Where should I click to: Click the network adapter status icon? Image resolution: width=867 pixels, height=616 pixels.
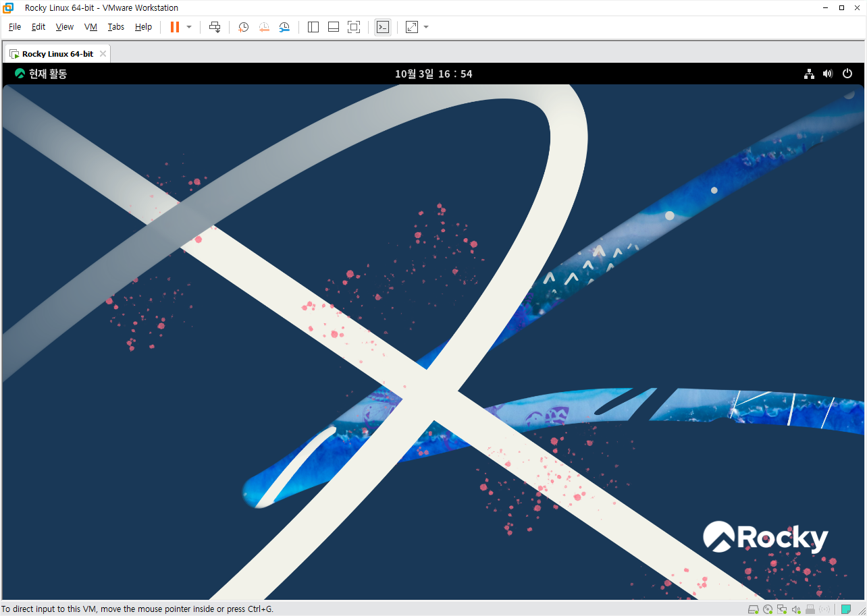[x=782, y=609]
